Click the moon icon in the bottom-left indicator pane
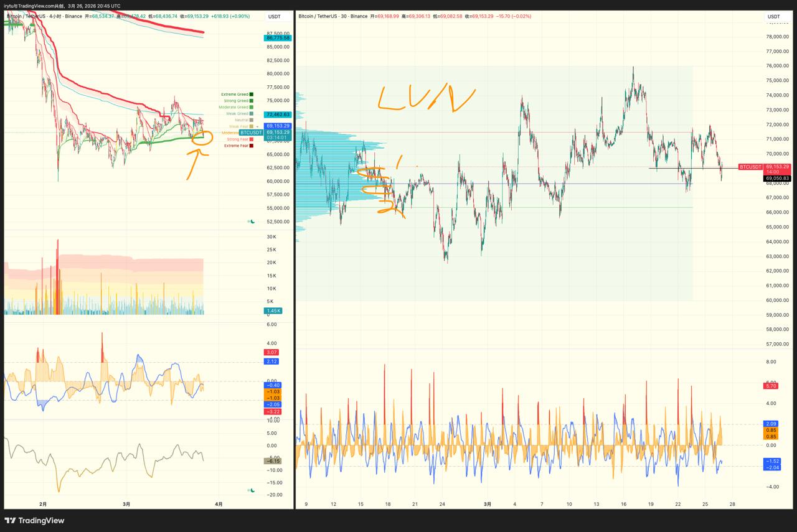This screenshot has width=797, height=532. 252,490
